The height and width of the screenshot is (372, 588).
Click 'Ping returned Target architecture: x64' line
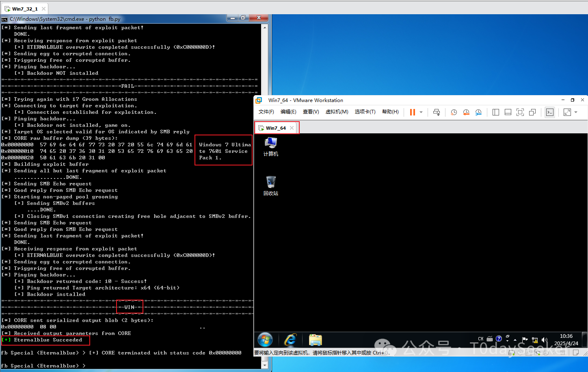click(97, 288)
